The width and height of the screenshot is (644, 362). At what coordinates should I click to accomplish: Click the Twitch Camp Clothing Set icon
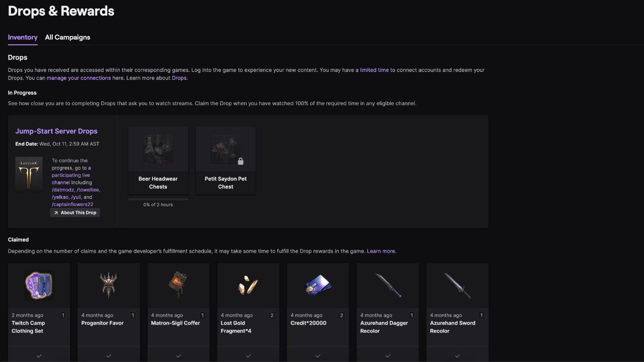click(x=39, y=285)
